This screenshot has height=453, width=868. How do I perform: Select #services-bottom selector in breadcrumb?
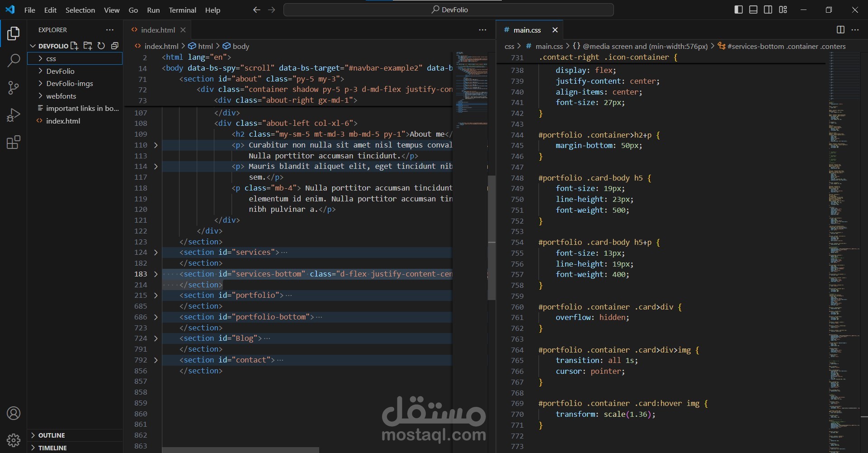pyautogui.click(x=782, y=46)
